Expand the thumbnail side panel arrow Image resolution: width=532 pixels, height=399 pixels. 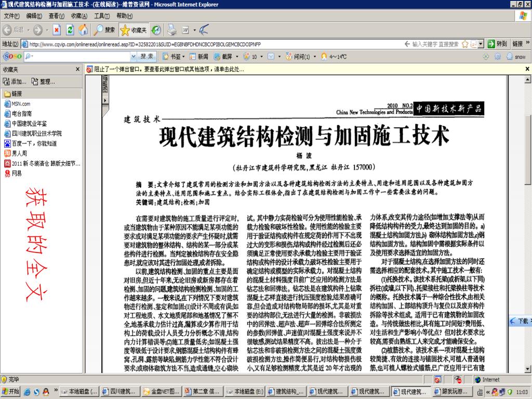tap(104, 100)
